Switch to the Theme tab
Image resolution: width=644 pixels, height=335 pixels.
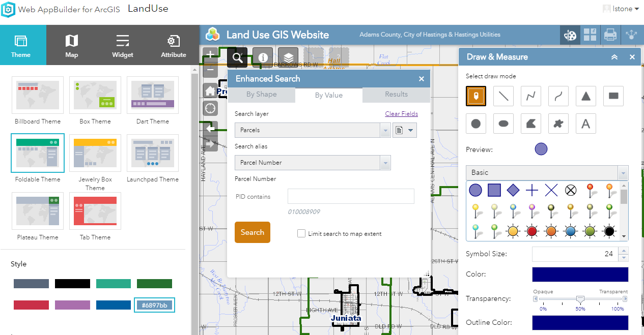21,45
